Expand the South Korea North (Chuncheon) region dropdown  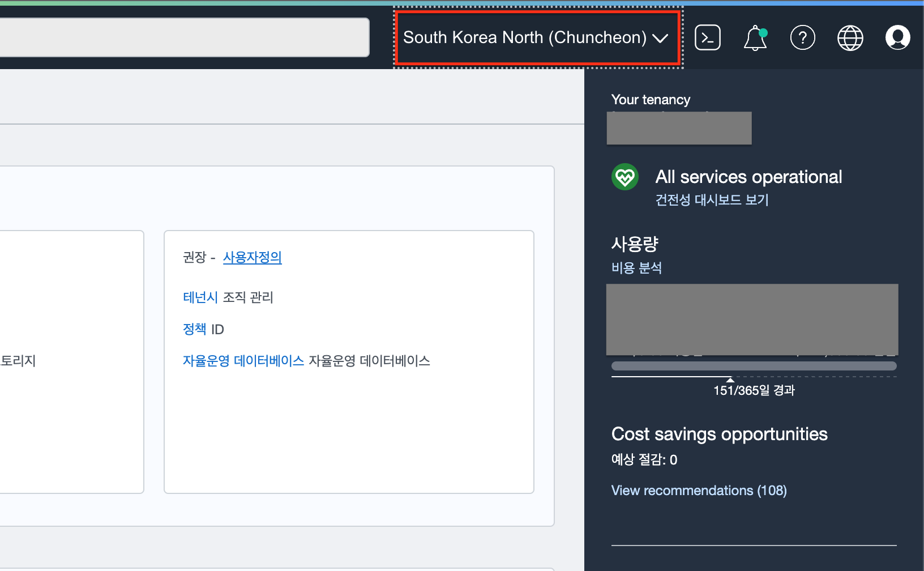pos(538,37)
